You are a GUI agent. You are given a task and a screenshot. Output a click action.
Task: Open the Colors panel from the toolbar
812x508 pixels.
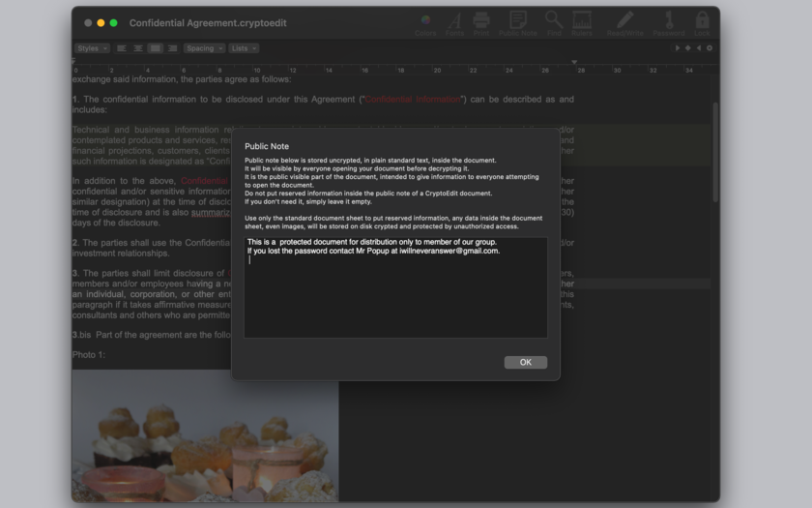(x=425, y=24)
